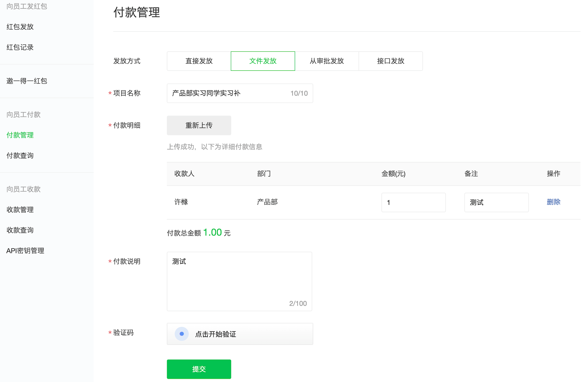Click the 删除 link for 许橼
588x382 pixels.
pos(553,202)
